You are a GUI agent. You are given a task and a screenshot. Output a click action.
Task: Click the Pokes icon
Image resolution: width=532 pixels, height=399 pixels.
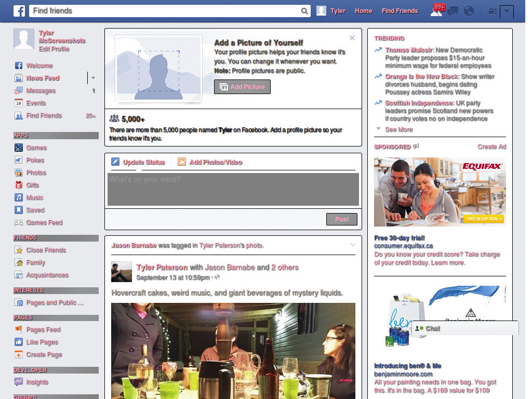(x=19, y=160)
